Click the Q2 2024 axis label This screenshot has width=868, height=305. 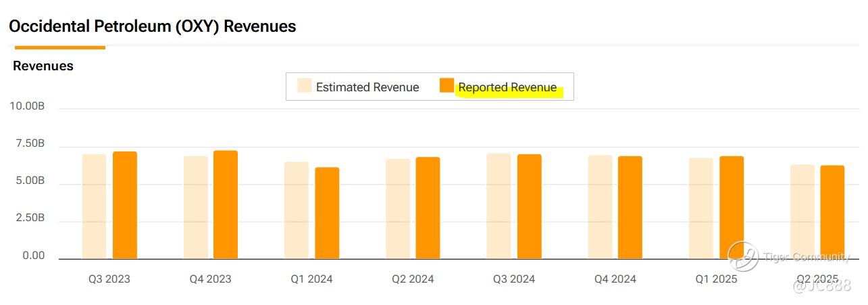coord(413,279)
